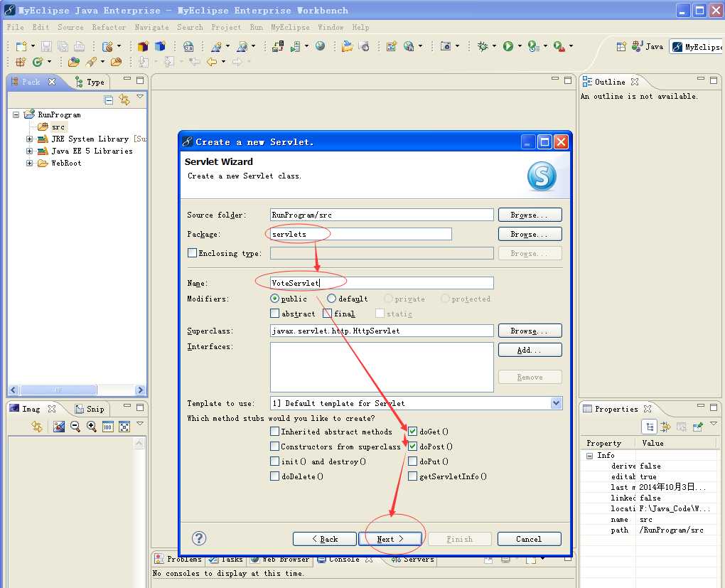Image resolution: width=725 pixels, height=588 pixels.
Task: Click the yellow Back navigation arrow icon
Action: (212, 62)
